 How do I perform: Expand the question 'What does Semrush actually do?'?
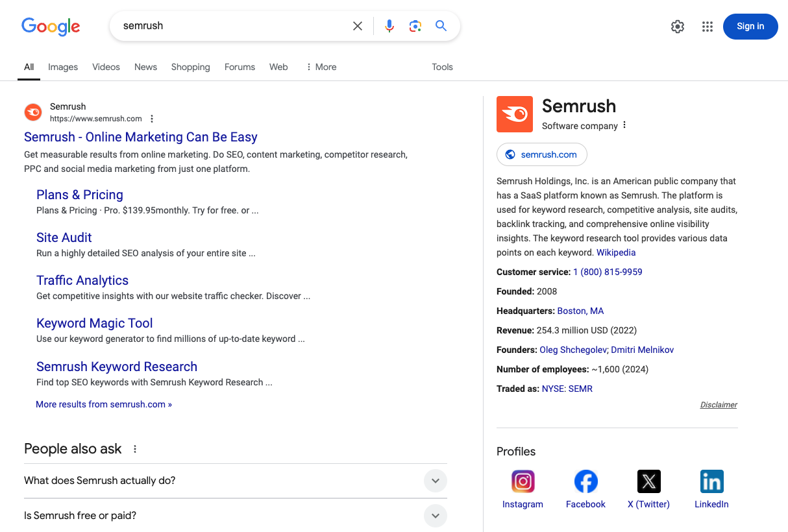pos(436,481)
